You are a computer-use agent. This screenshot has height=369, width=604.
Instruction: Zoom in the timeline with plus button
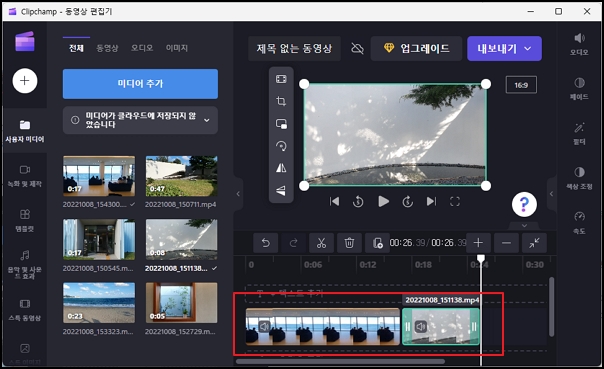[478, 243]
